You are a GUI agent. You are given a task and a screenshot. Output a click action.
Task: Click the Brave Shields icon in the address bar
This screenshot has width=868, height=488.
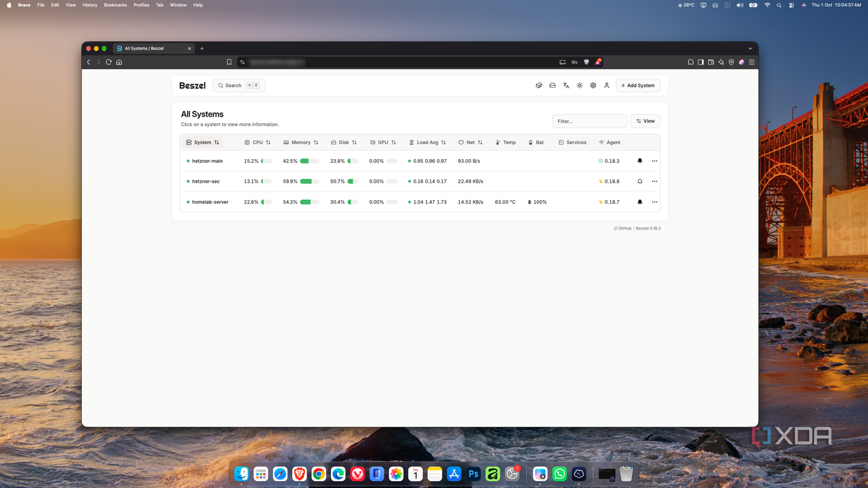tap(586, 62)
